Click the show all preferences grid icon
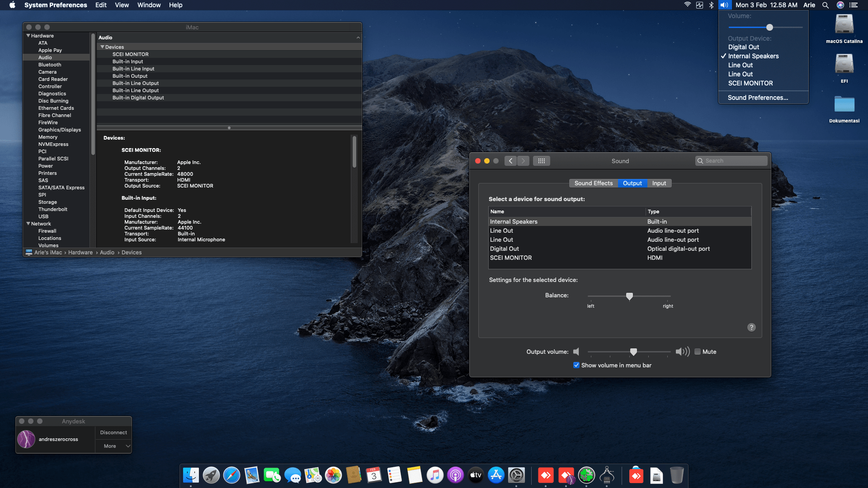This screenshot has height=488, width=868. pyautogui.click(x=541, y=161)
